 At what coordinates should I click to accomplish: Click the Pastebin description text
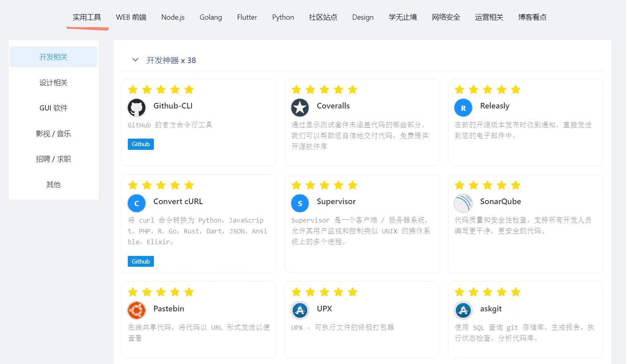pyautogui.click(x=199, y=333)
